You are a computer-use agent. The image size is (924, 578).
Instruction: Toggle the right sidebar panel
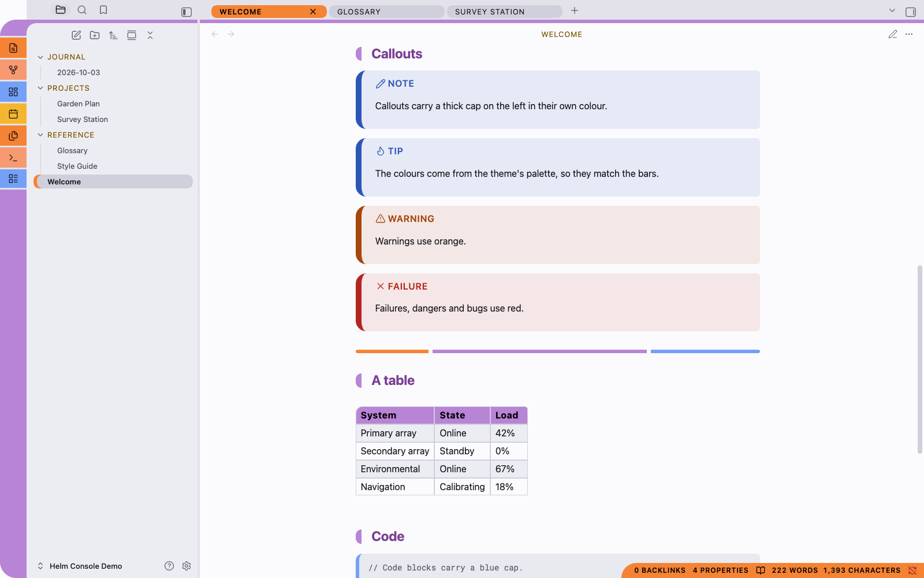pyautogui.click(x=911, y=12)
